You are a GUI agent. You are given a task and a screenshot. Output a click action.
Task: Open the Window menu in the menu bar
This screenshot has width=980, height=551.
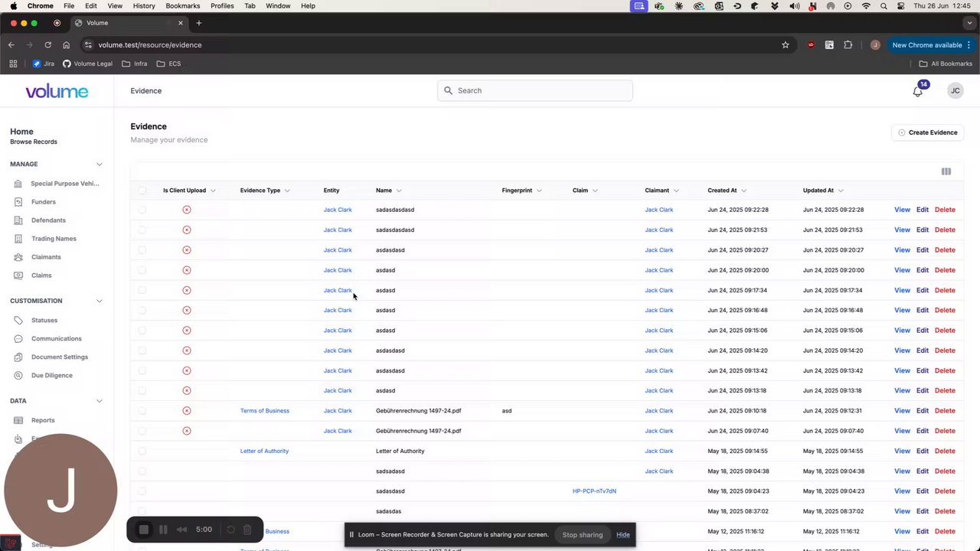point(278,6)
